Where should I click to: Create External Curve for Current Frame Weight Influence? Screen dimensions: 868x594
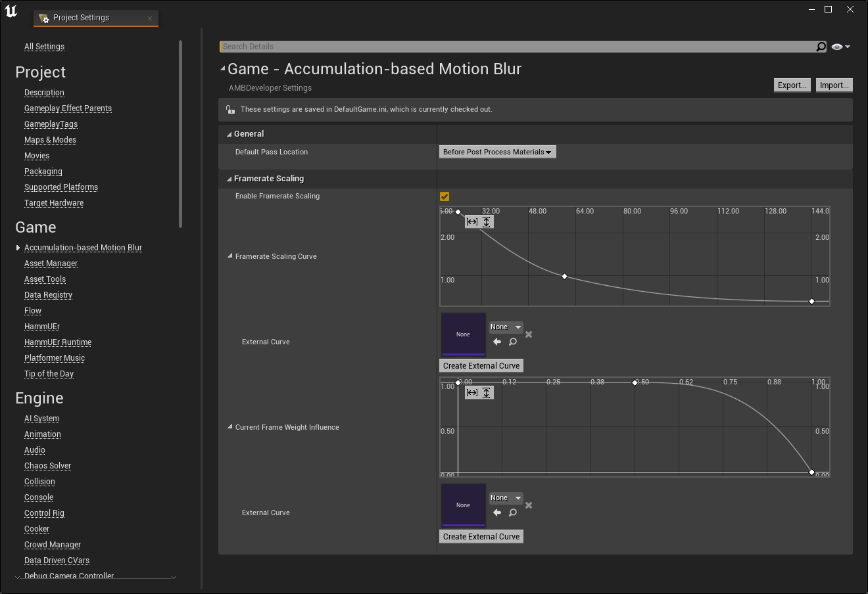coord(481,537)
